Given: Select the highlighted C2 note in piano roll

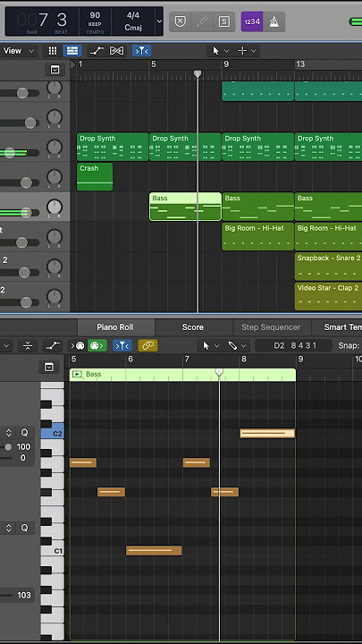Looking at the screenshot, I should (x=267, y=433).
